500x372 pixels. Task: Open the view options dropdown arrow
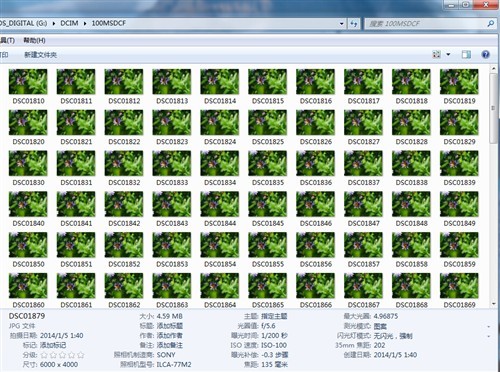(448, 54)
